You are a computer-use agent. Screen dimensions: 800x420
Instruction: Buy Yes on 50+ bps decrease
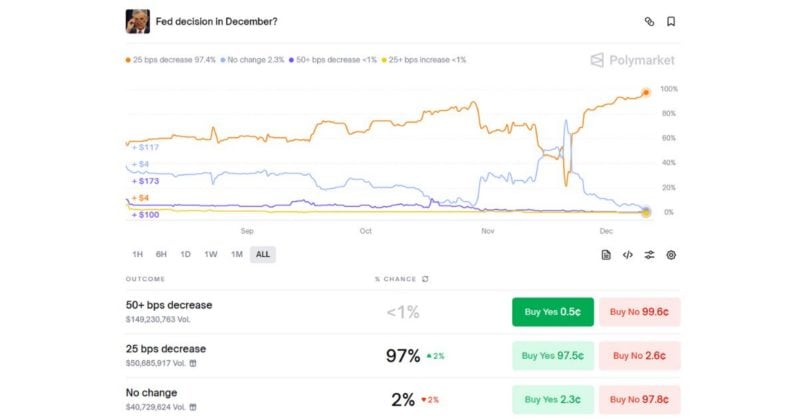point(553,312)
